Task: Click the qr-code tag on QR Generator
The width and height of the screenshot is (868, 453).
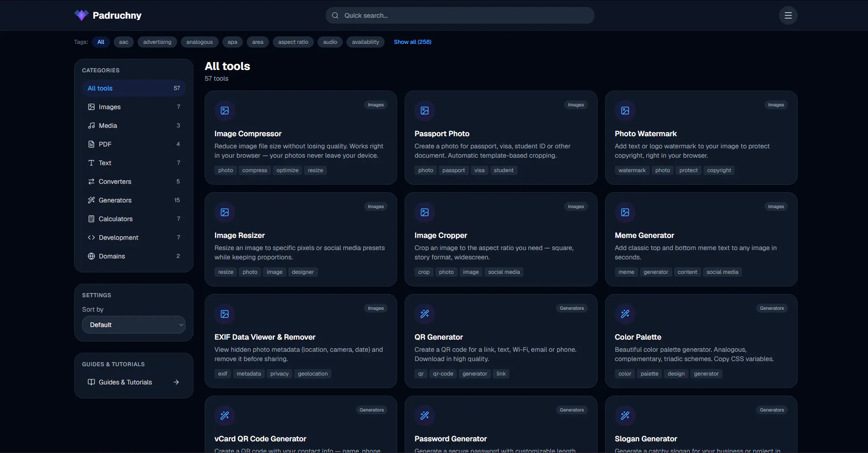Action: [443, 374]
